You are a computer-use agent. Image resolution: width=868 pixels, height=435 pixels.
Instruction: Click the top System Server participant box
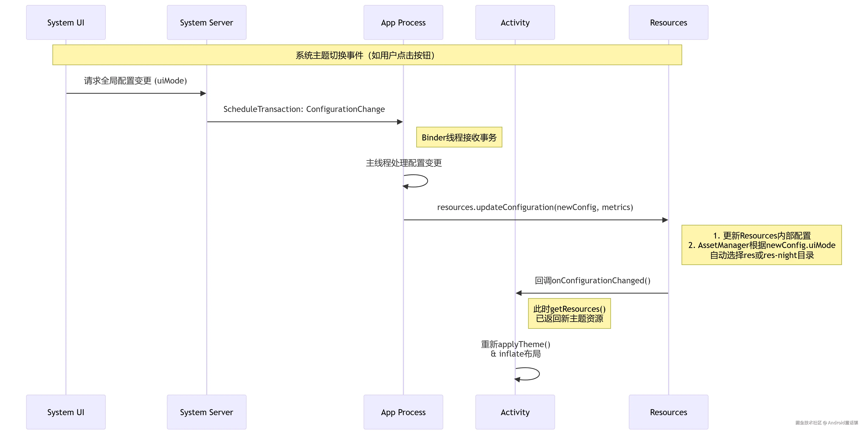point(207,22)
